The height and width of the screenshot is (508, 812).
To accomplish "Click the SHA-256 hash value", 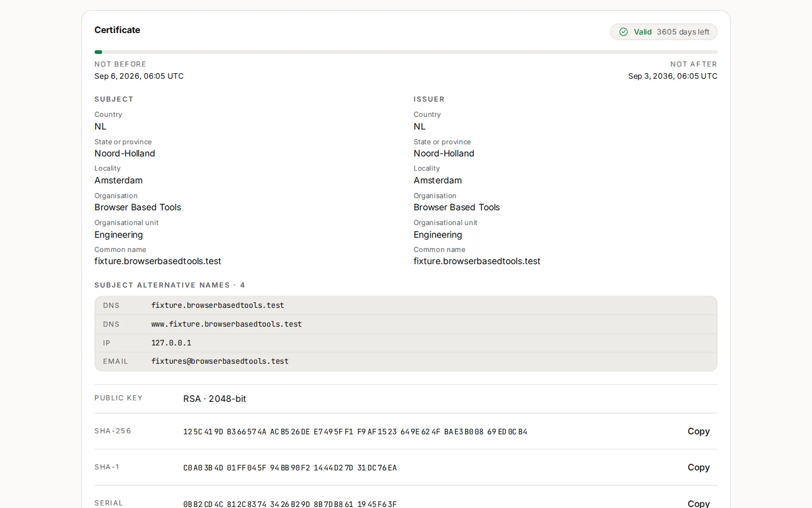I will 355,432.
